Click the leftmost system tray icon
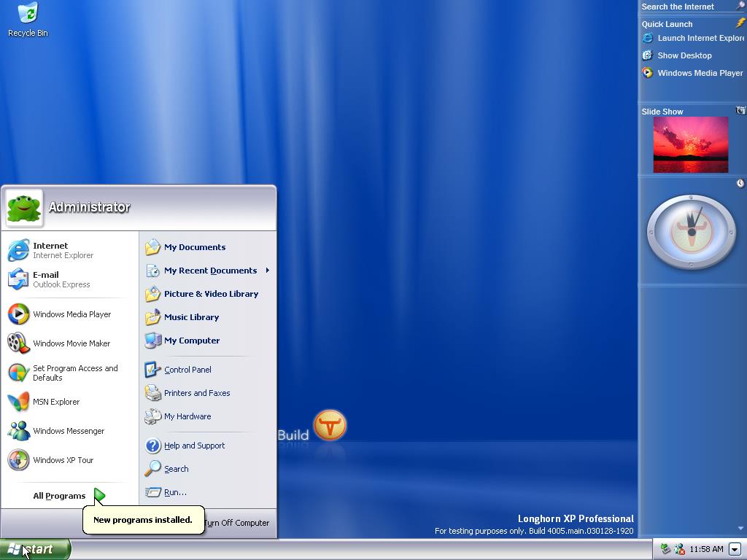The image size is (747, 560). [x=665, y=549]
